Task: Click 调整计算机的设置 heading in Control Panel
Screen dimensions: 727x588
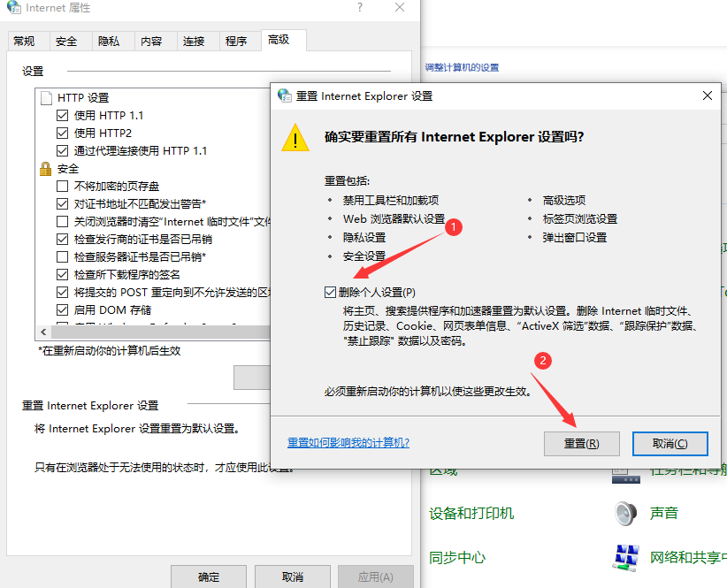Action: tap(462, 68)
